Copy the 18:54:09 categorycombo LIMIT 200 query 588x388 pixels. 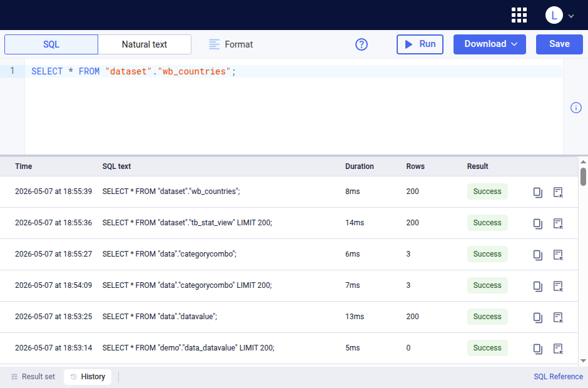pyautogui.click(x=538, y=286)
